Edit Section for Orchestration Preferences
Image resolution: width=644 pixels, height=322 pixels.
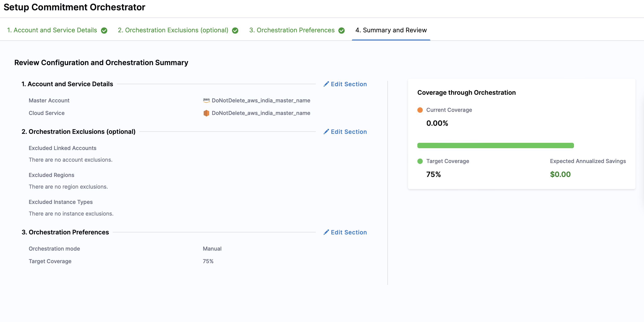click(349, 232)
